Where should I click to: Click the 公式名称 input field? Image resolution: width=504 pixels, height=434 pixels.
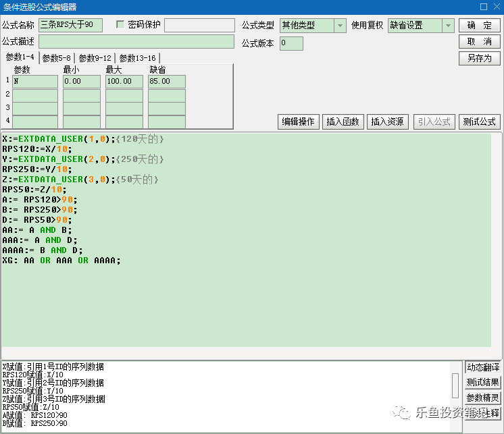pos(70,25)
